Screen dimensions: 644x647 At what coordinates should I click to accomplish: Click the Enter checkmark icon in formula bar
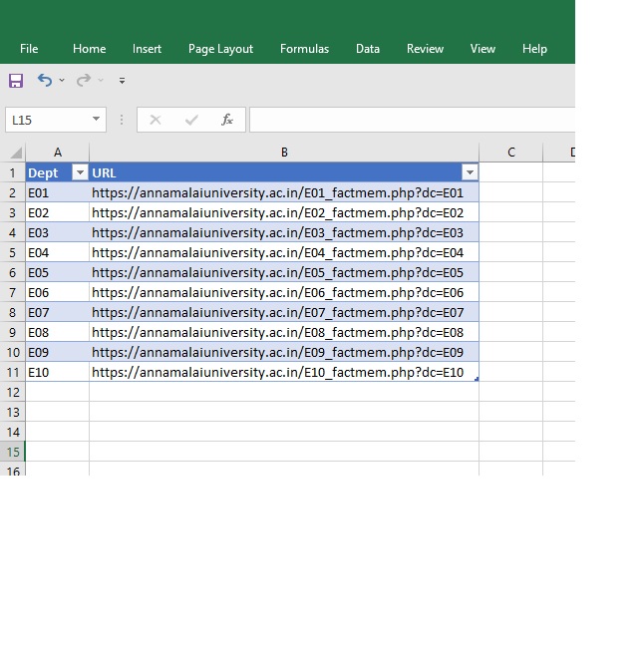(191, 120)
